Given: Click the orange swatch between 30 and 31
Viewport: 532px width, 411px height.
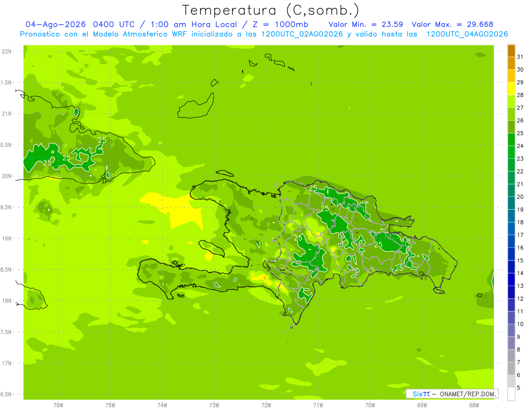Looking at the screenshot, I should pyautogui.click(x=511, y=63).
